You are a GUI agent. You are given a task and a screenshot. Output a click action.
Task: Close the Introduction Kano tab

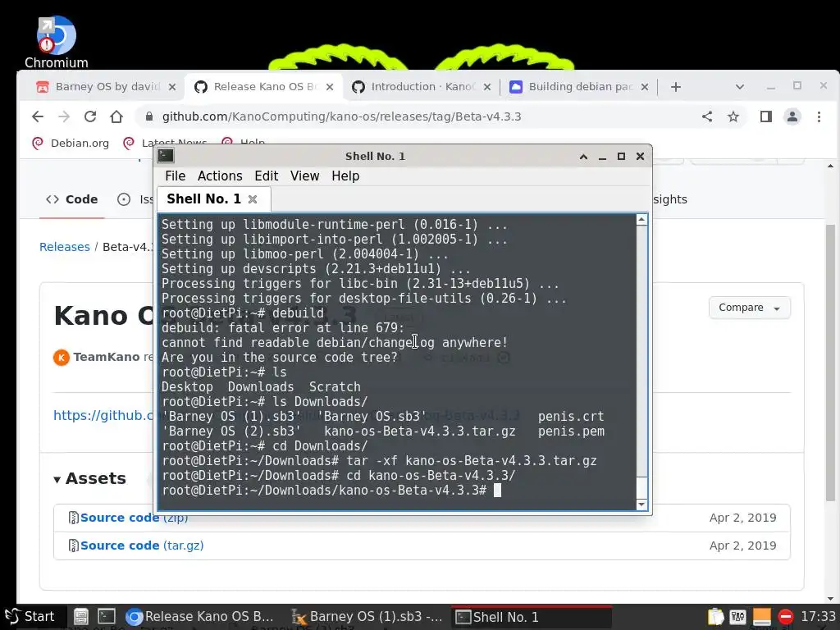click(x=487, y=87)
